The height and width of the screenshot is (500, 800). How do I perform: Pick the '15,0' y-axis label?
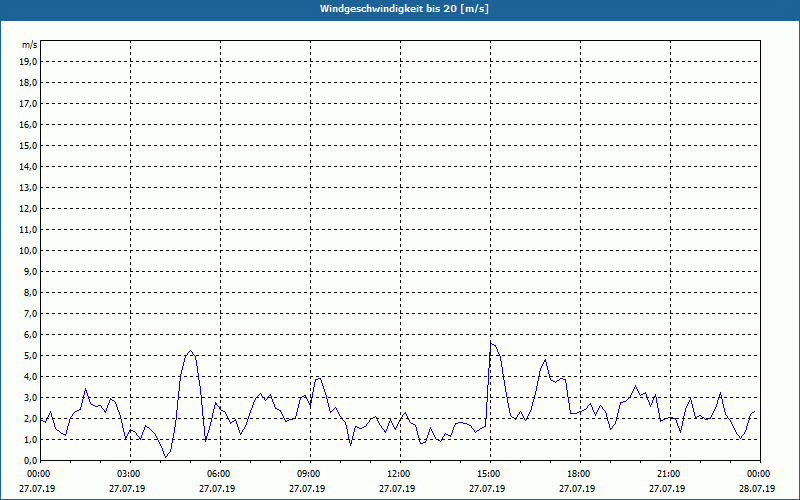tap(28, 145)
